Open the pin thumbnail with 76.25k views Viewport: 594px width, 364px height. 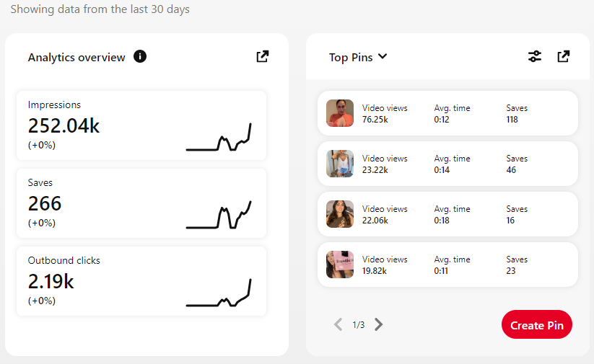pos(340,113)
